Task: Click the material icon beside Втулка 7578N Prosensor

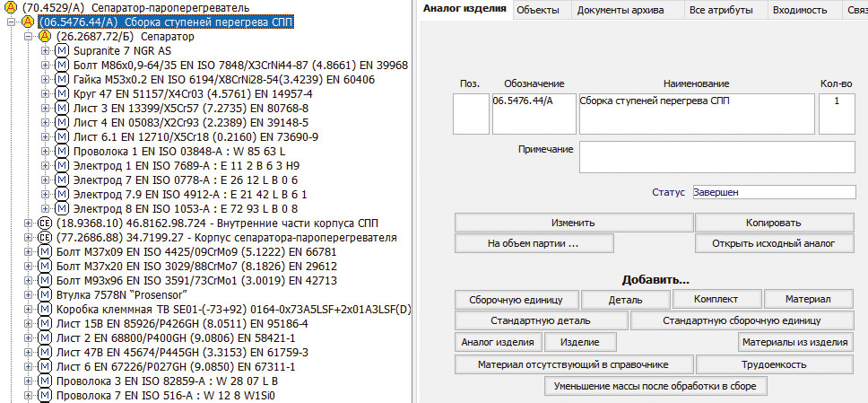Action: 44,295
